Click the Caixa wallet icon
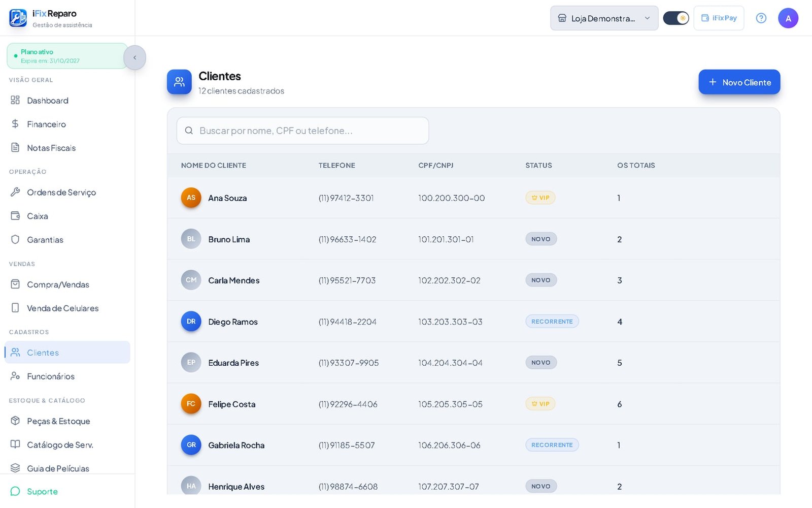The image size is (812, 508). click(x=15, y=215)
